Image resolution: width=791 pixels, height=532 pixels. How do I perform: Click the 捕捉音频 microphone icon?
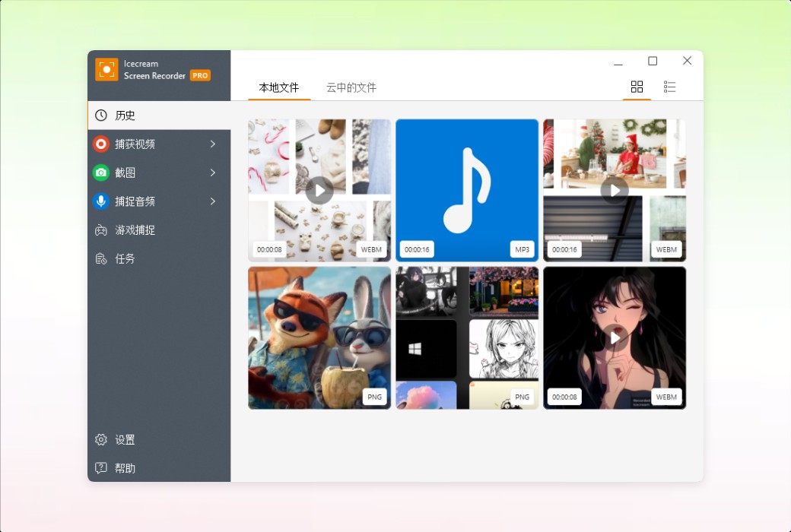click(101, 201)
